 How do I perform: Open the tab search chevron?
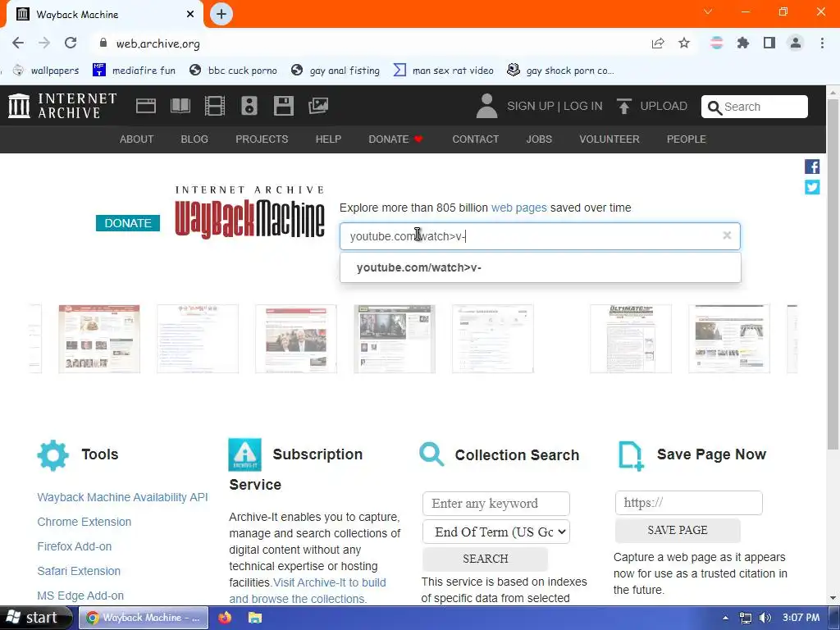pyautogui.click(x=708, y=11)
